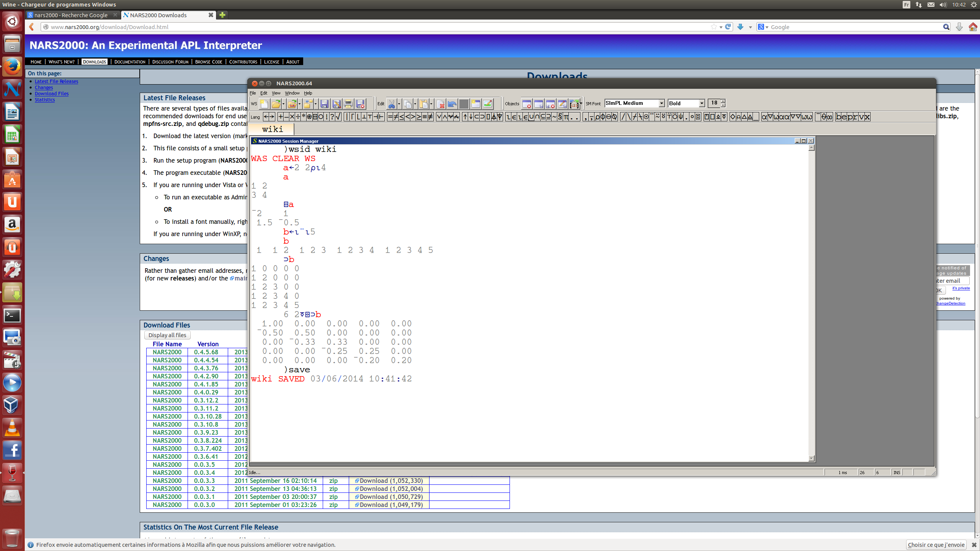
Task: Click the Save workspace floppy icon
Action: pos(324,104)
